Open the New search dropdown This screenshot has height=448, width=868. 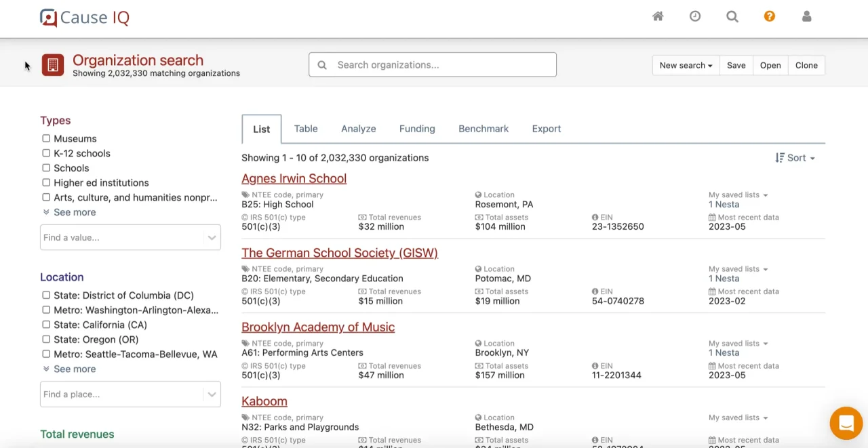coord(686,65)
